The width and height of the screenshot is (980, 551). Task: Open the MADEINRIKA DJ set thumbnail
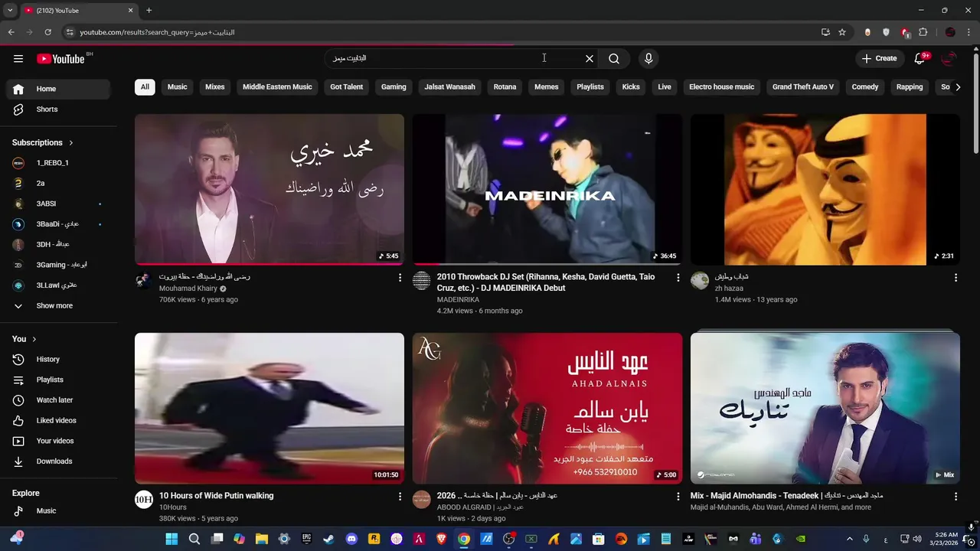tap(547, 190)
